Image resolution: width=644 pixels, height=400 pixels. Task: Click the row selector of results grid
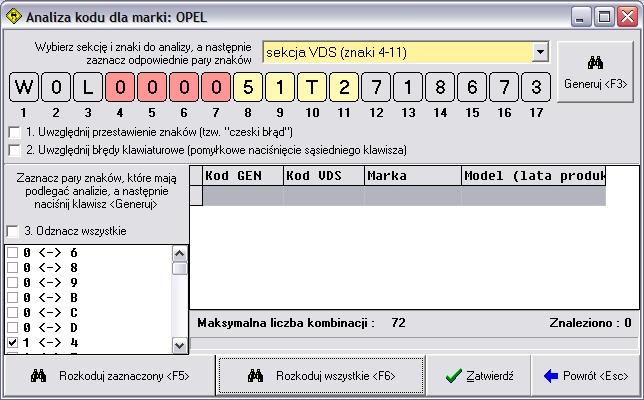196,195
